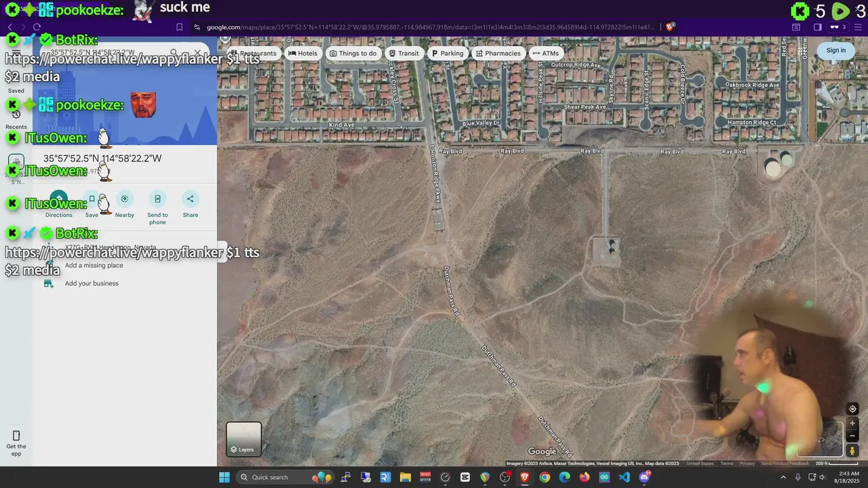Toggle the browser sidebar panel icon

(x=817, y=27)
